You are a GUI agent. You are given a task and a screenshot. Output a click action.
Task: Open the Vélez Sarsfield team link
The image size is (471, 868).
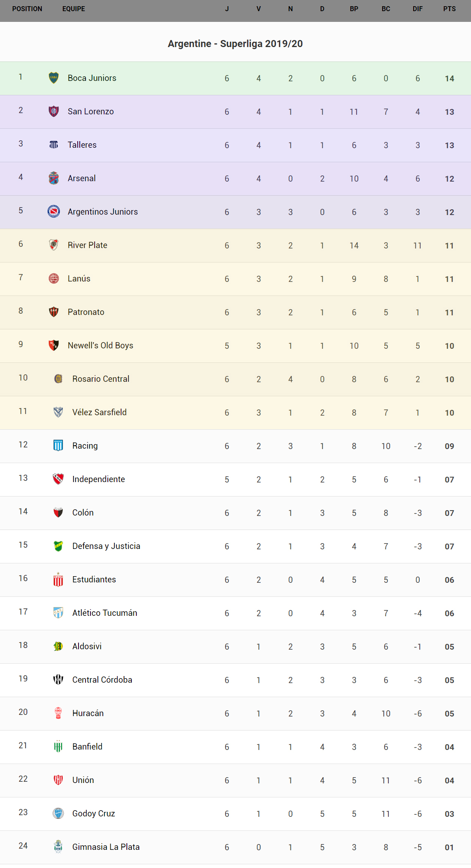coord(99,412)
